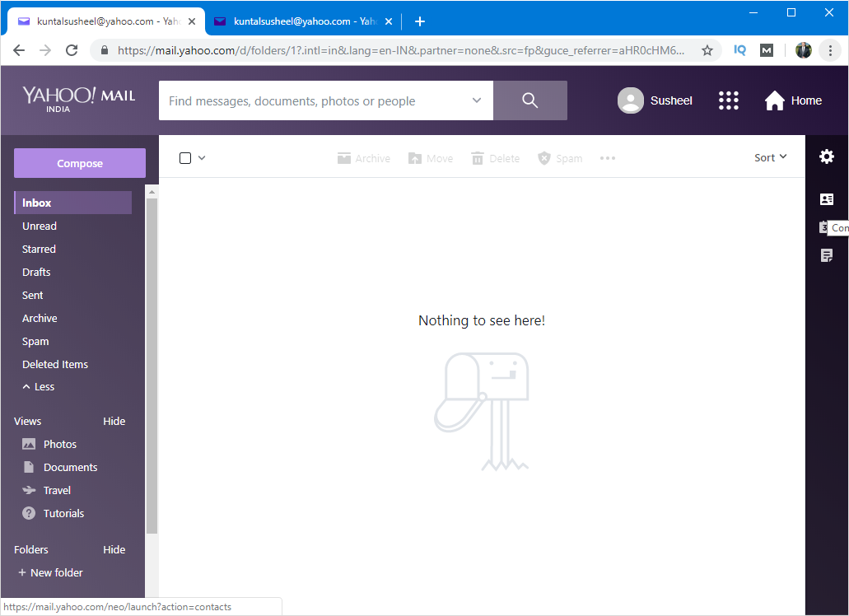Click the sidebar vertical scrollbar
This screenshot has width=849, height=616.
point(152,366)
